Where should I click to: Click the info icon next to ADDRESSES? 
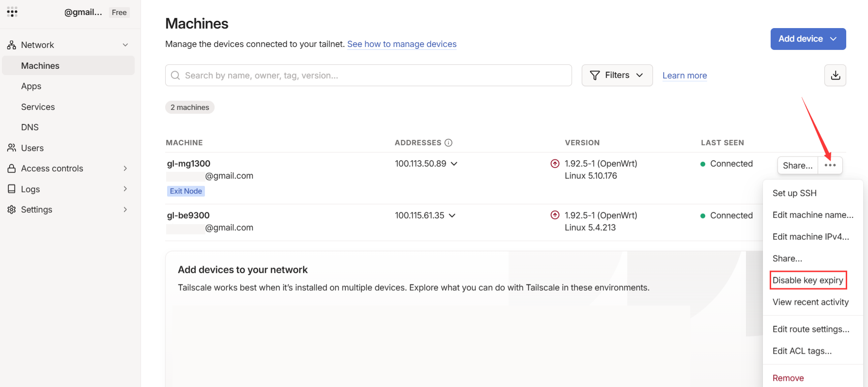point(449,142)
